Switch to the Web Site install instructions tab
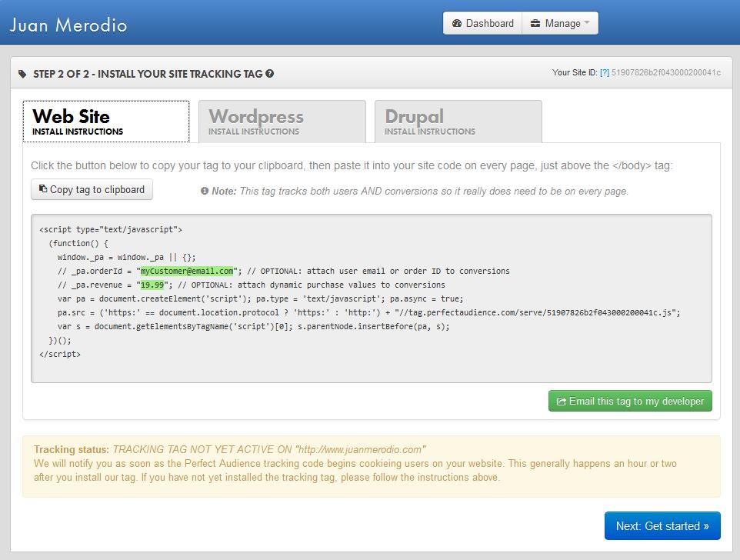 [106, 122]
